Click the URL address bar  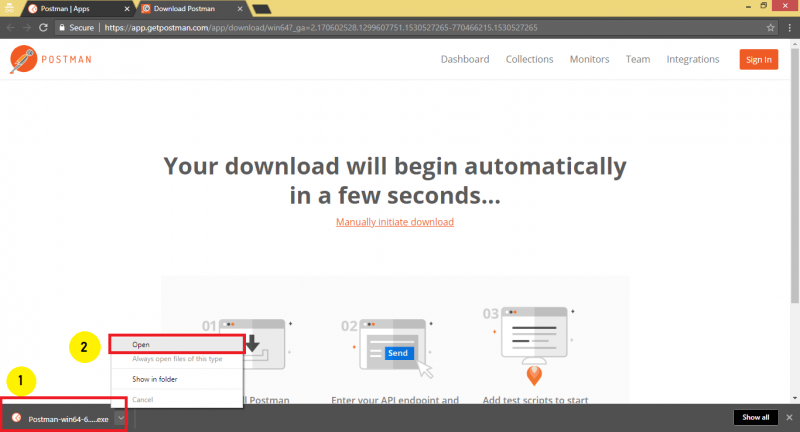400,28
